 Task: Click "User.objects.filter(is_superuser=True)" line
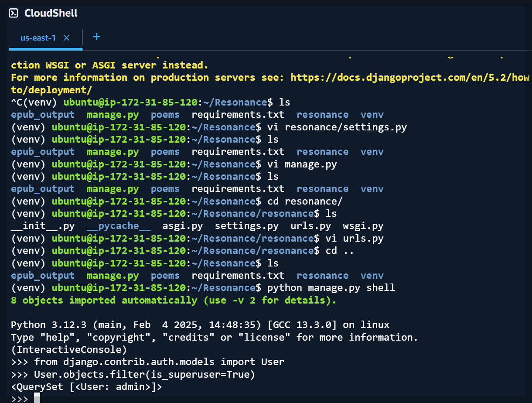click(144, 374)
